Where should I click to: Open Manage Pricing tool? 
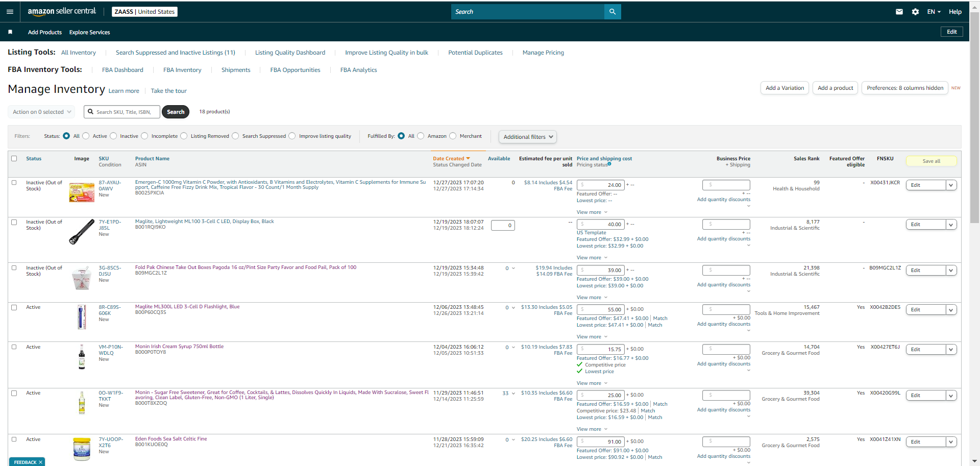pos(543,53)
